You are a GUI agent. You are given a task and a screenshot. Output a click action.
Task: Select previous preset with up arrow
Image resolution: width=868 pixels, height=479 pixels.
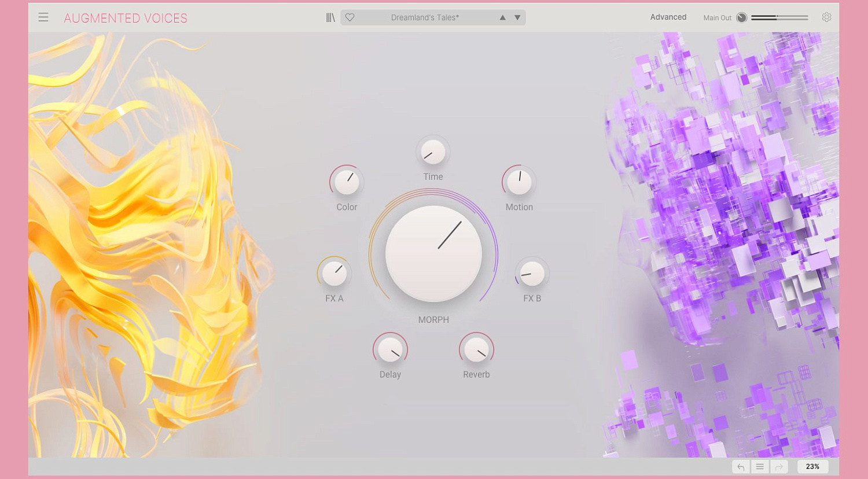coord(502,17)
